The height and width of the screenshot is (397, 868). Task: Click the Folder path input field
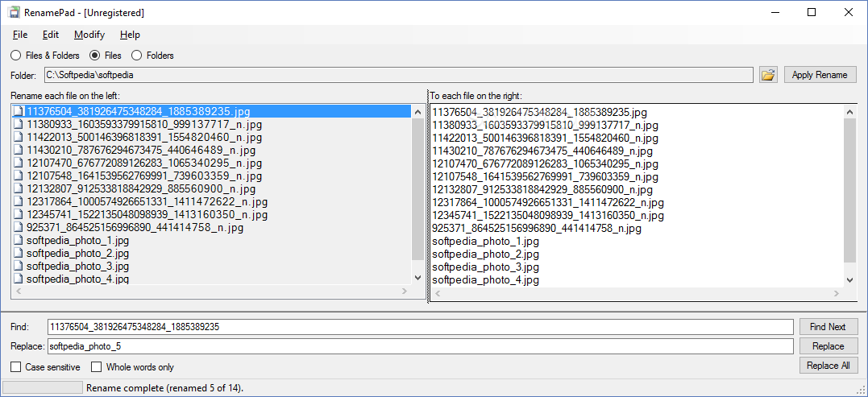tap(399, 75)
